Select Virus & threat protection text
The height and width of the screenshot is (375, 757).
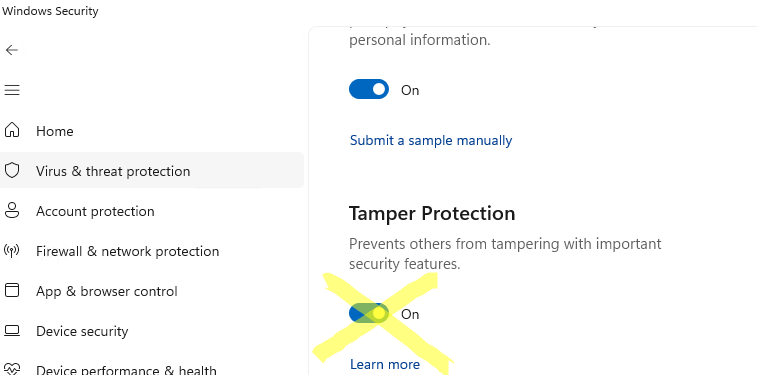(x=113, y=171)
